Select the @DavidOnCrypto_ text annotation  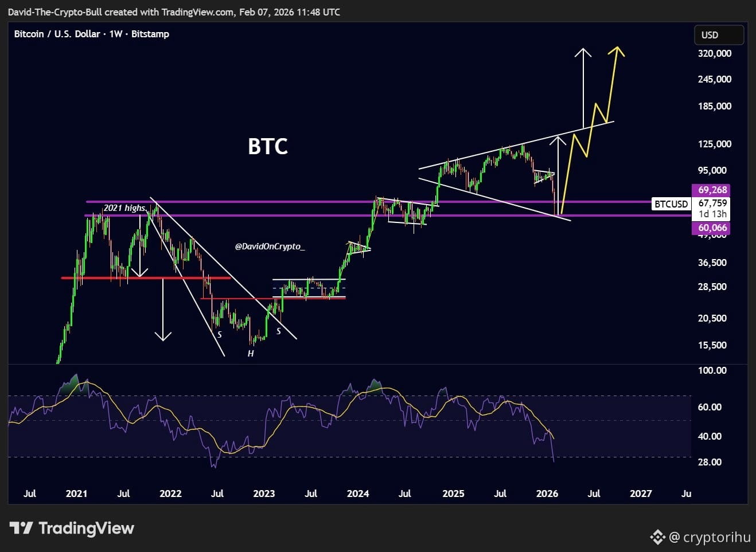pos(270,246)
